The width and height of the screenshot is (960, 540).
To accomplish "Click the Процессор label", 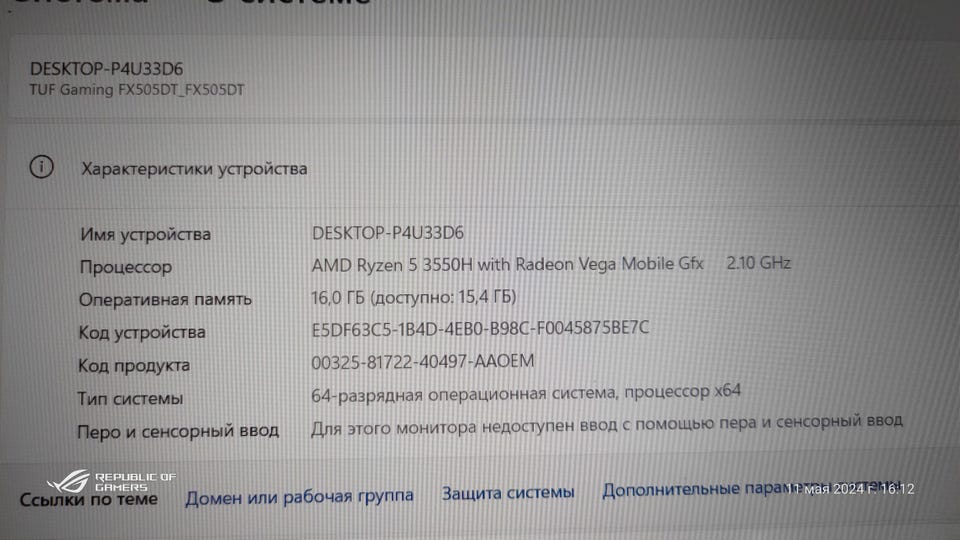I will pos(126,267).
